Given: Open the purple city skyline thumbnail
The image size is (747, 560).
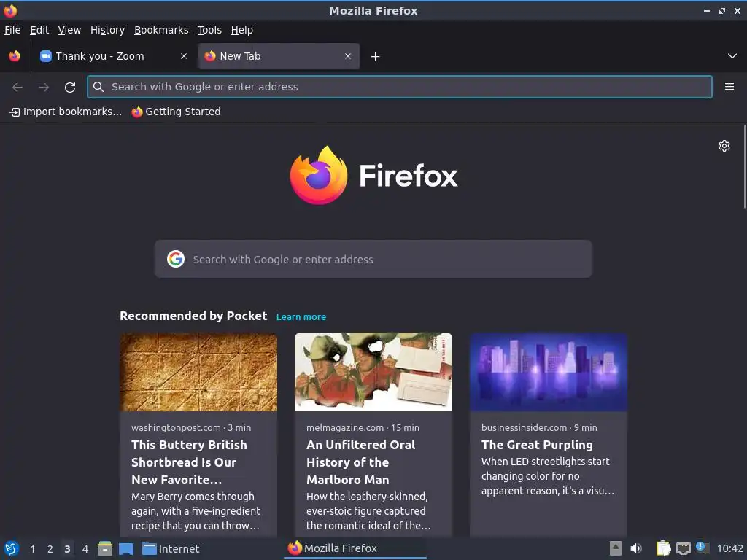Looking at the screenshot, I should point(549,372).
